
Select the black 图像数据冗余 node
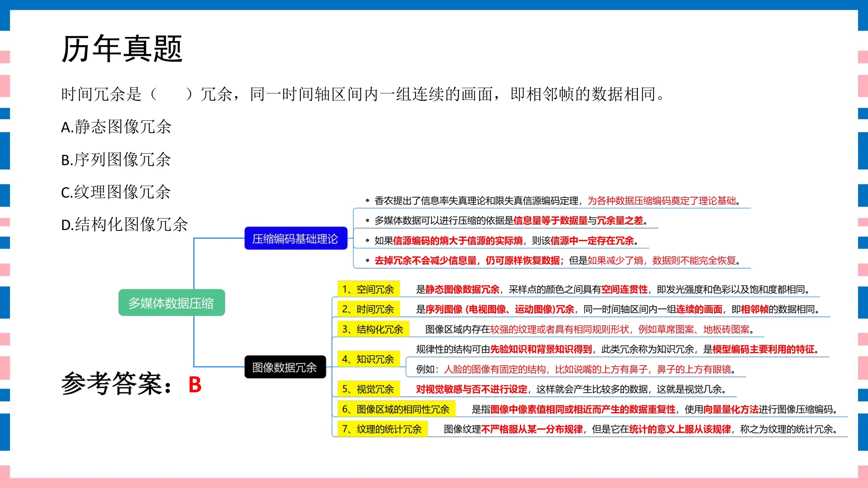285,367
